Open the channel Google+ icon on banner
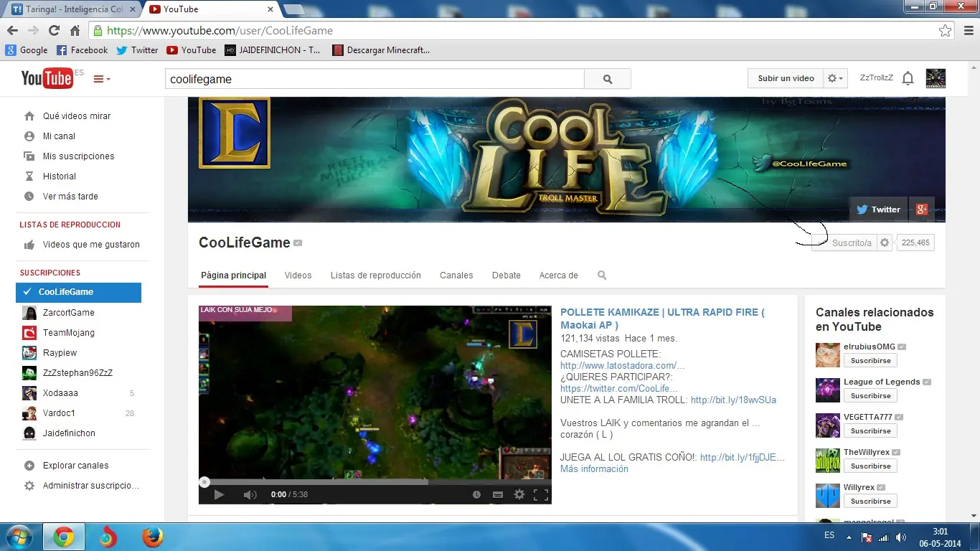 pyautogui.click(x=922, y=209)
